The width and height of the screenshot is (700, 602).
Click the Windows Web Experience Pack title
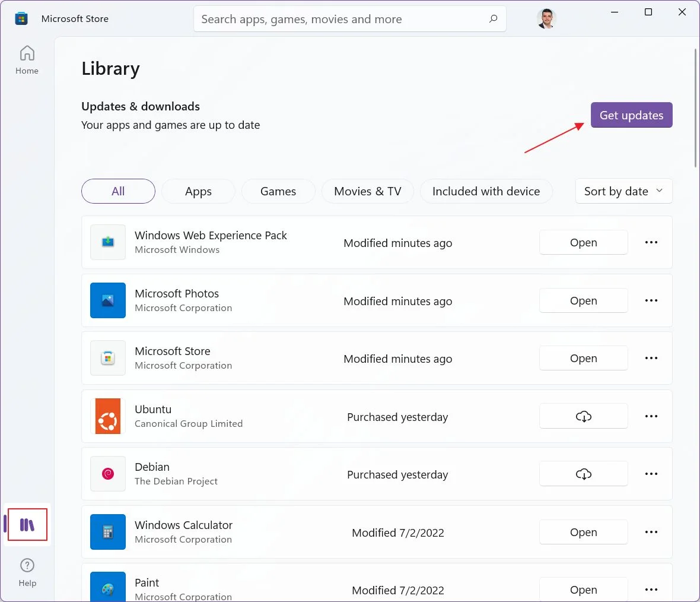point(211,236)
